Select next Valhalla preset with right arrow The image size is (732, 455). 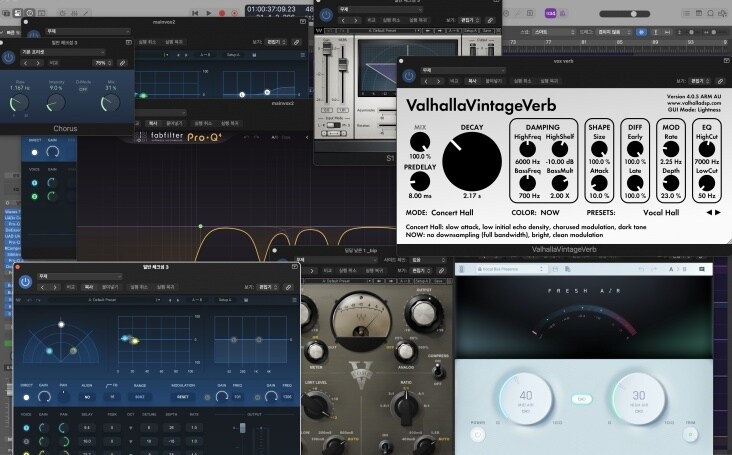click(718, 212)
